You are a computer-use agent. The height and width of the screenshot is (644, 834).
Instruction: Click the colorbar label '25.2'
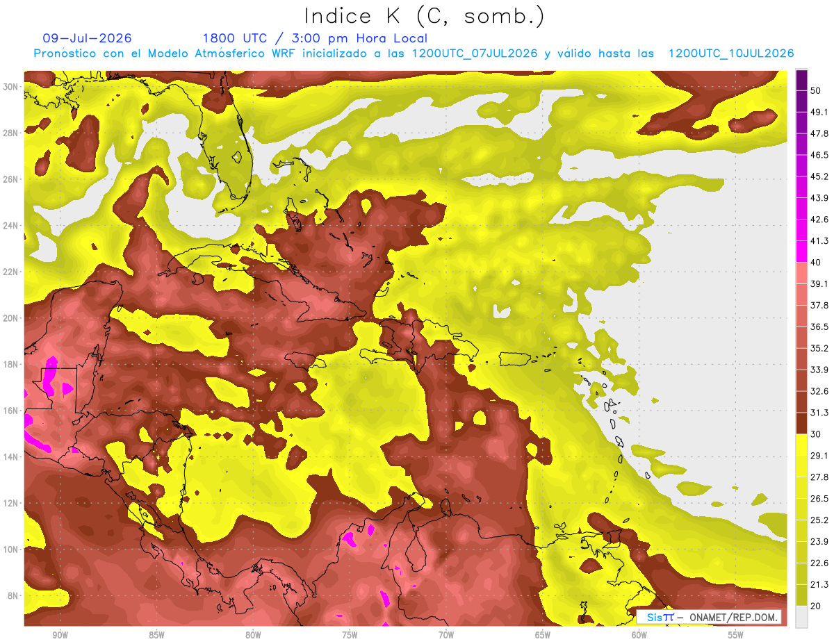pos(819,520)
